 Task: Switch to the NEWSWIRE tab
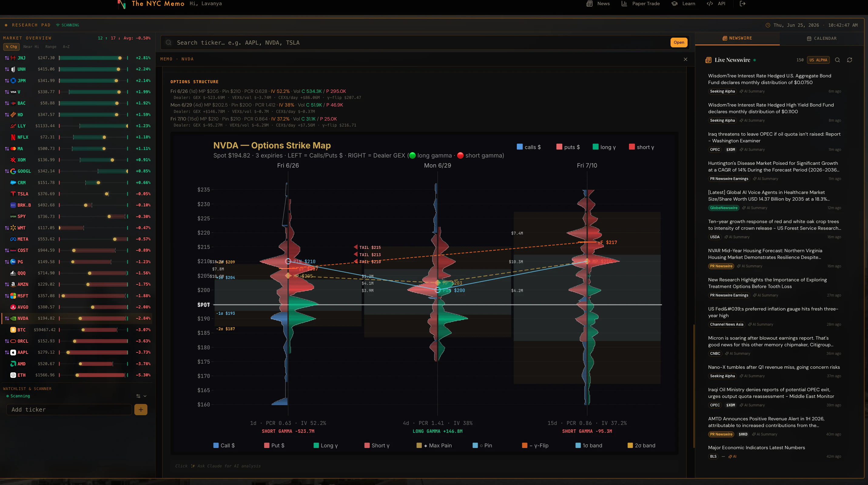(737, 38)
